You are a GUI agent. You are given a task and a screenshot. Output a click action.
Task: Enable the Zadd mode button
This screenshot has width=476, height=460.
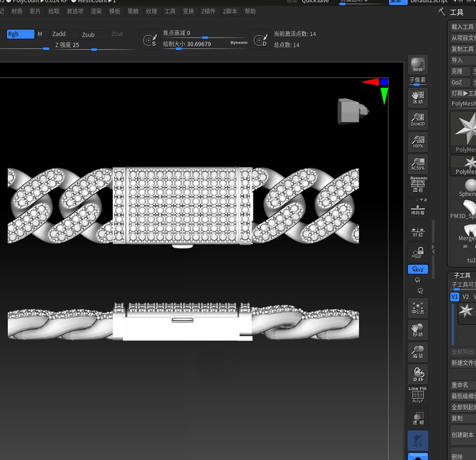coord(64,34)
